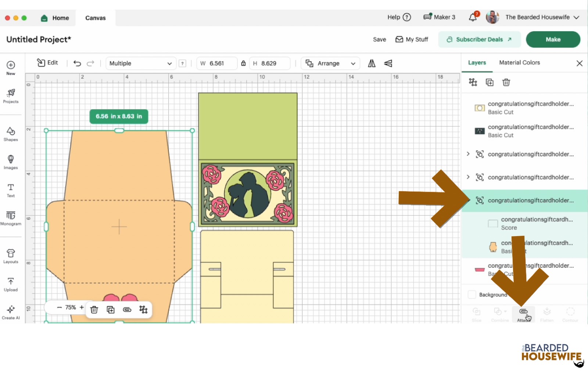This screenshot has height=374, width=588.
Task: Click the Subscriber Deals link
Action: click(x=479, y=39)
